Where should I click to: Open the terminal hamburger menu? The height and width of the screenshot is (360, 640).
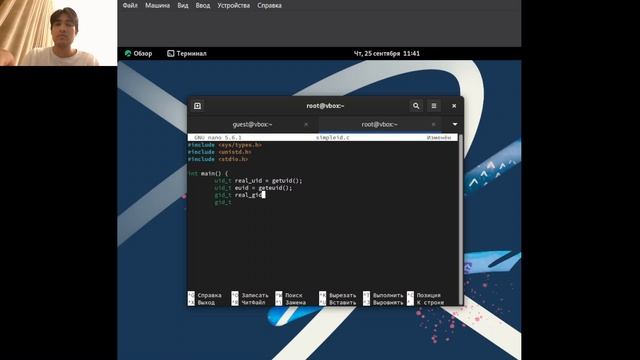click(x=434, y=106)
